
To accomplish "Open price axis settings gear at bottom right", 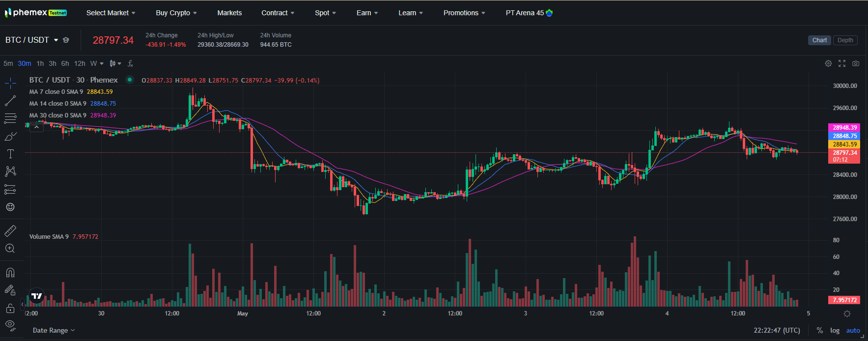I will (x=847, y=313).
